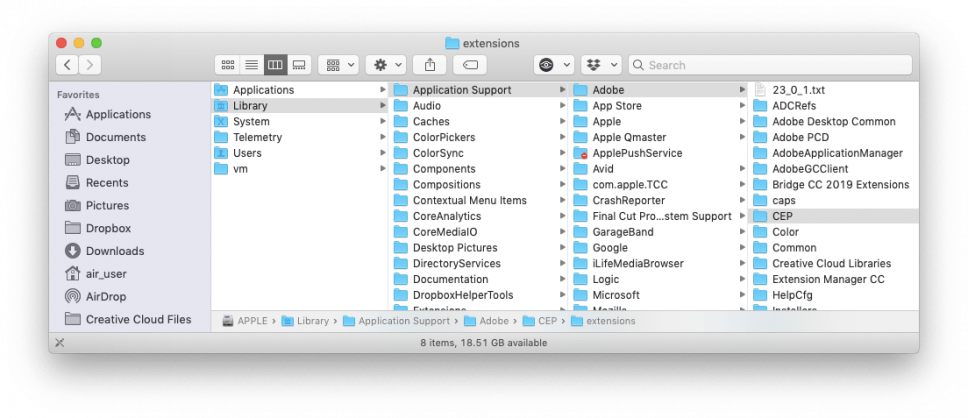Viewport: 968px width, 418px height.
Task: Switch to list view
Action: pyautogui.click(x=251, y=65)
